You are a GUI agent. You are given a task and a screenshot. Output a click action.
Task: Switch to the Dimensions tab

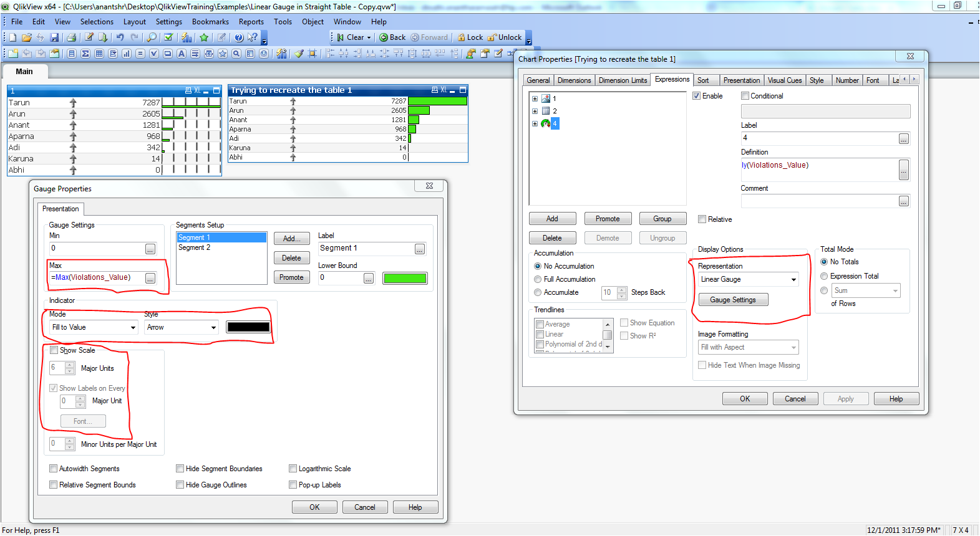tap(574, 80)
